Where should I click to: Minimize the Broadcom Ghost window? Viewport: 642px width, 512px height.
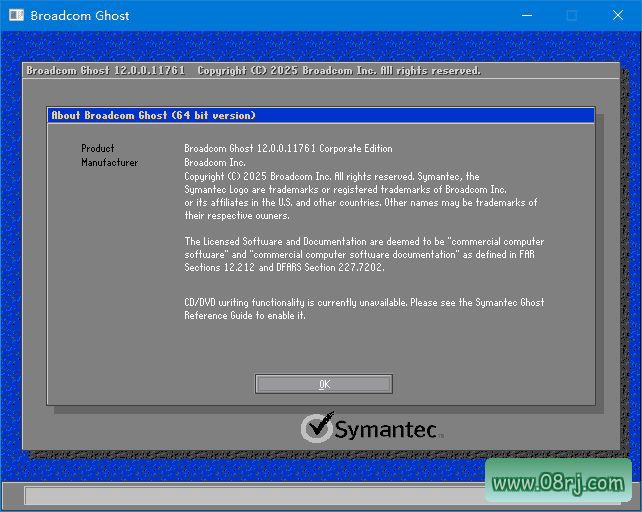pos(525,16)
